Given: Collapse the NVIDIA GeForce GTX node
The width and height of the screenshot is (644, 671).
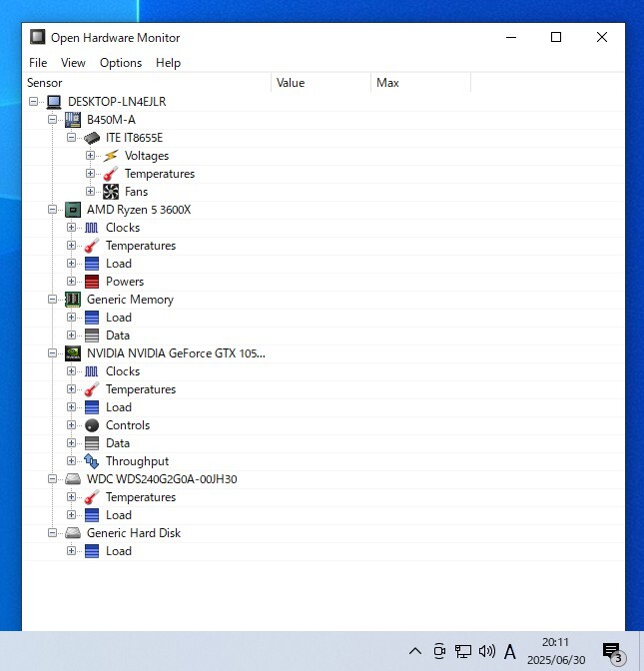Looking at the screenshot, I should pos(53,353).
